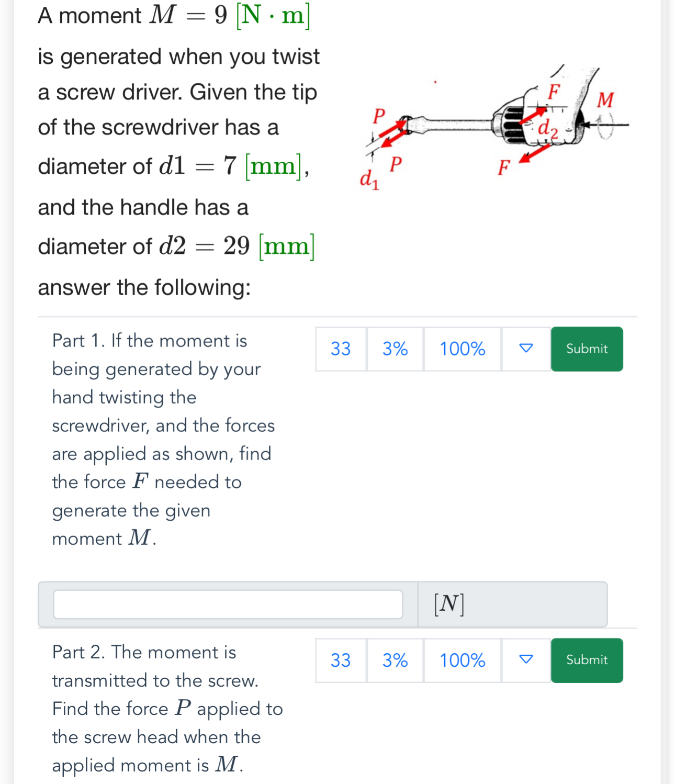Open the Part 2 attempts counter showing 33

coord(341,660)
